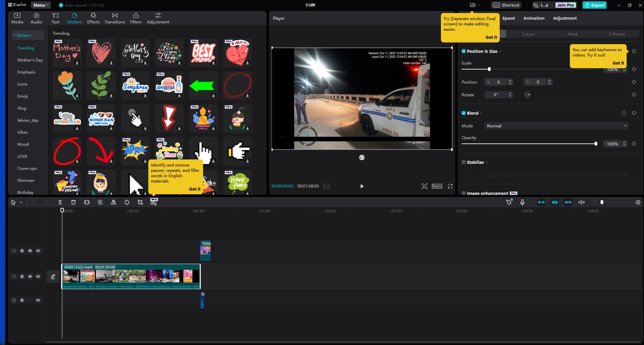Open the Effects panel
The image size is (644, 345).
93,18
